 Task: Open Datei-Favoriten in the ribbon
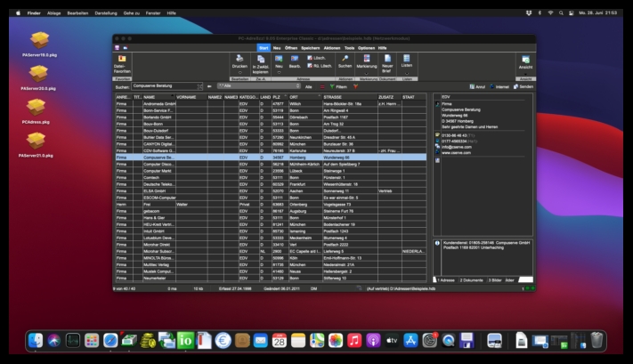[122, 64]
